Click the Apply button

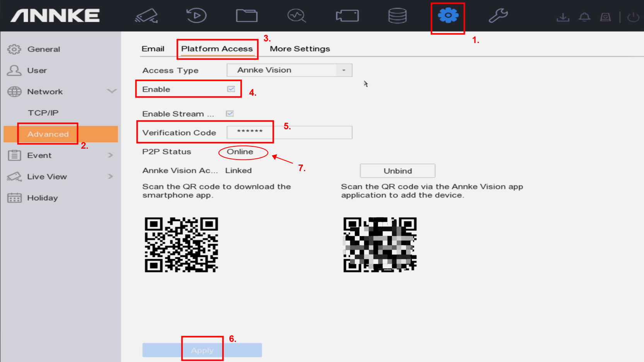(202, 350)
